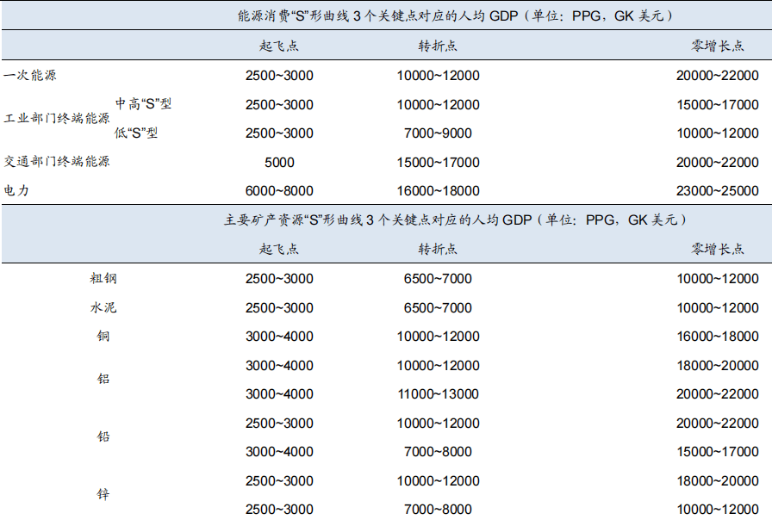The width and height of the screenshot is (772, 532).
Task: Select the 水泥 row label
Action: click(103, 307)
